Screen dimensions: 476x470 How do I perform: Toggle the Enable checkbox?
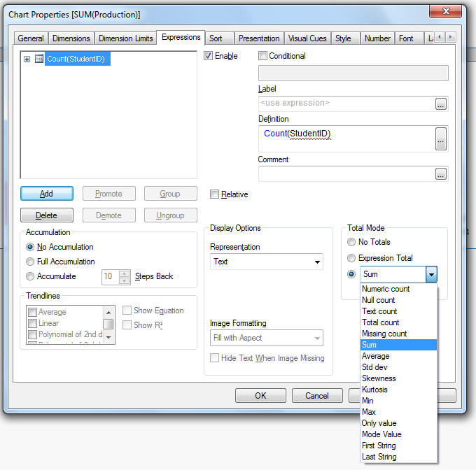(208, 56)
